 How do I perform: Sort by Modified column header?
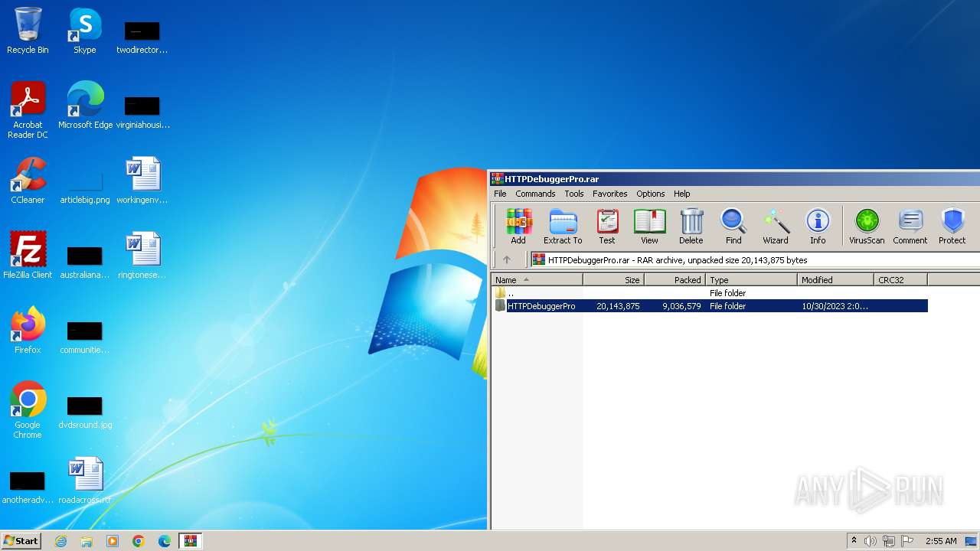[835, 280]
